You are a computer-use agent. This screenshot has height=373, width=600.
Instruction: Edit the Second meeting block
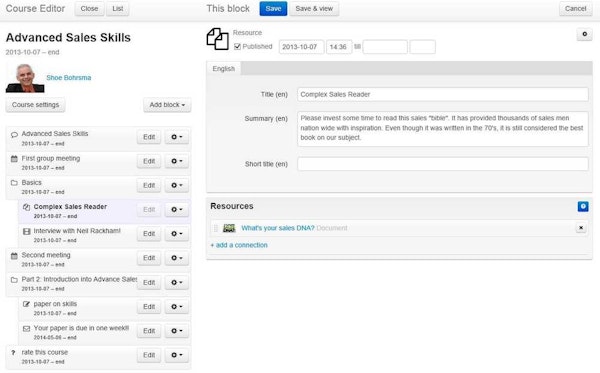[149, 258]
